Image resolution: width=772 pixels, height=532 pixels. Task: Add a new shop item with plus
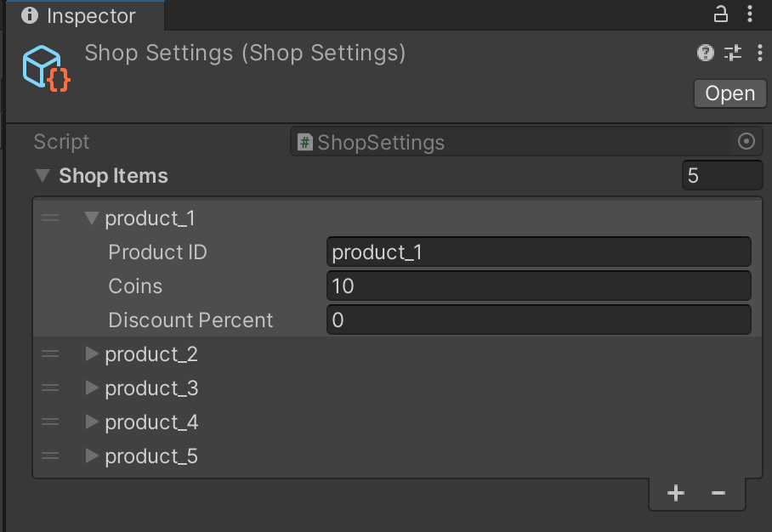[x=676, y=494]
